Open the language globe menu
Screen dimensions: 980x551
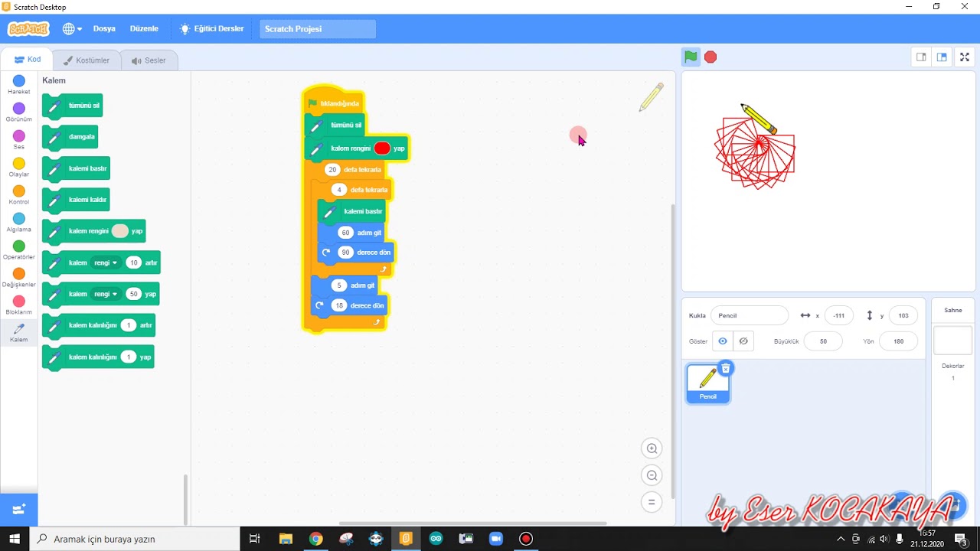72,28
